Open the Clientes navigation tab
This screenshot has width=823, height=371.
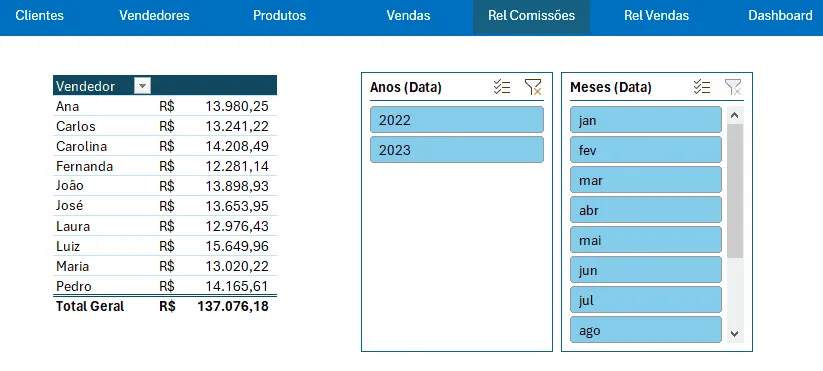(x=39, y=16)
